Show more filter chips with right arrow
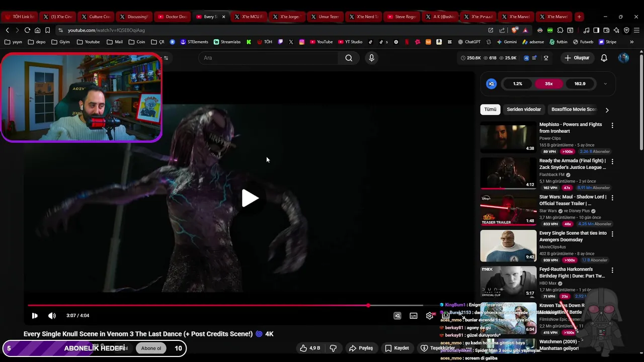644x362 pixels. click(607, 110)
